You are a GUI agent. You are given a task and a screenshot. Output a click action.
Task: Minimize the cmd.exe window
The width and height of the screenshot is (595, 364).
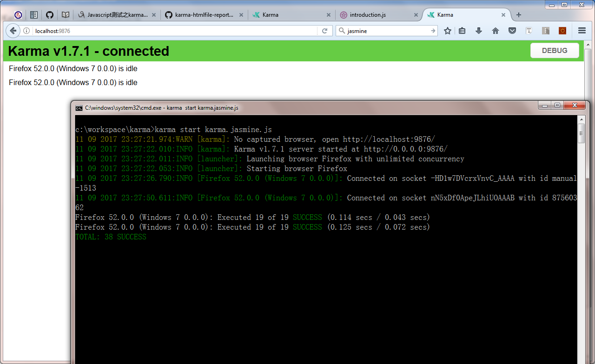[x=545, y=105]
